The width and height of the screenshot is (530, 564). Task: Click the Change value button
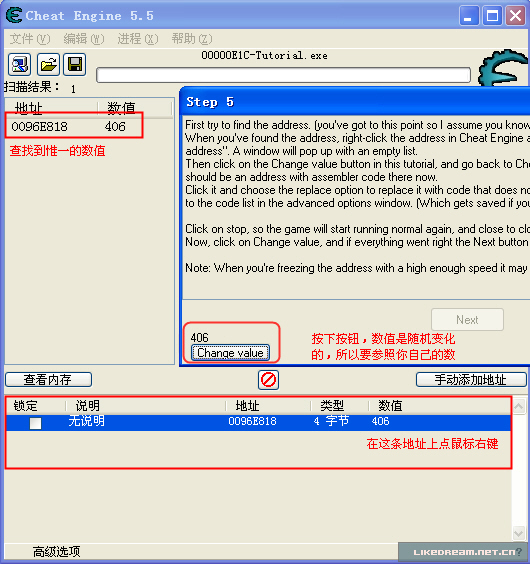(x=230, y=352)
